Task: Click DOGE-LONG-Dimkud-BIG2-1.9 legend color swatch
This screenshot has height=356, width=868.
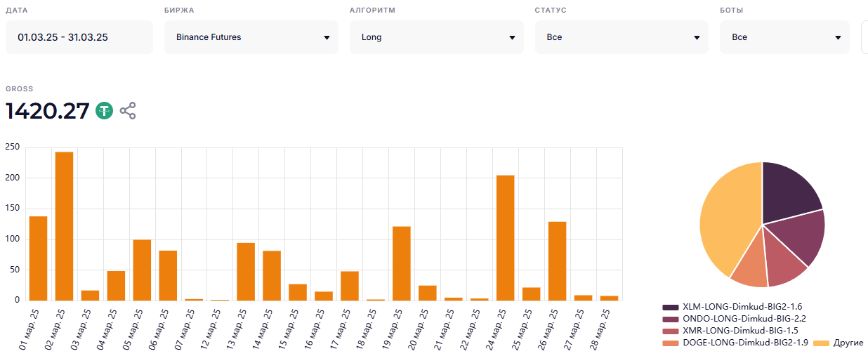Action: [x=670, y=343]
